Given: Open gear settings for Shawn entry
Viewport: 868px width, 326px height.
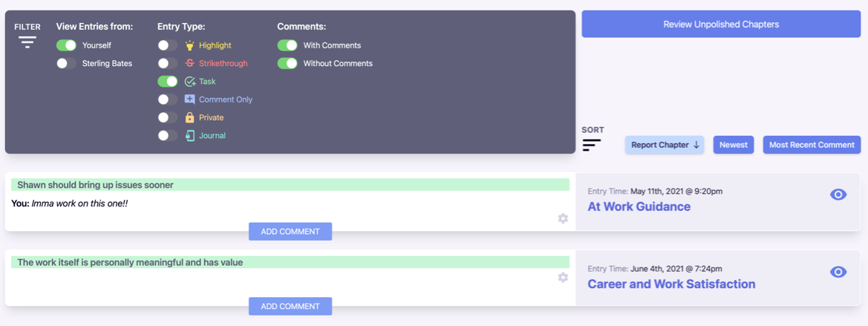Looking at the screenshot, I should (563, 218).
